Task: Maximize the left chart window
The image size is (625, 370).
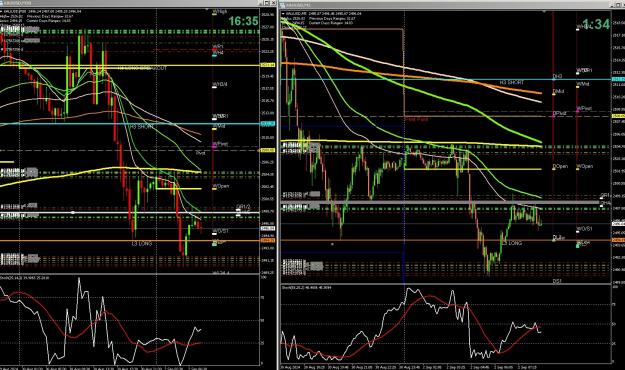Action: pyautogui.click(x=267, y=3)
